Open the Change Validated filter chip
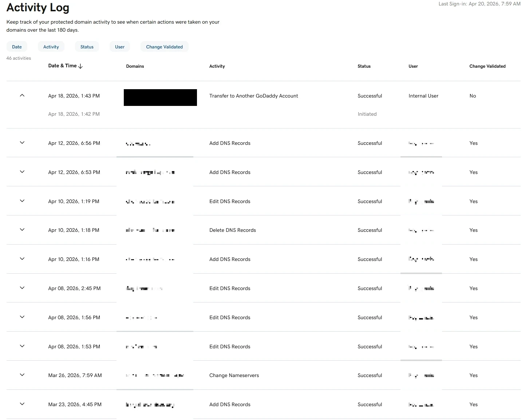The width and height of the screenshot is (525, 420). coord(164,47)
